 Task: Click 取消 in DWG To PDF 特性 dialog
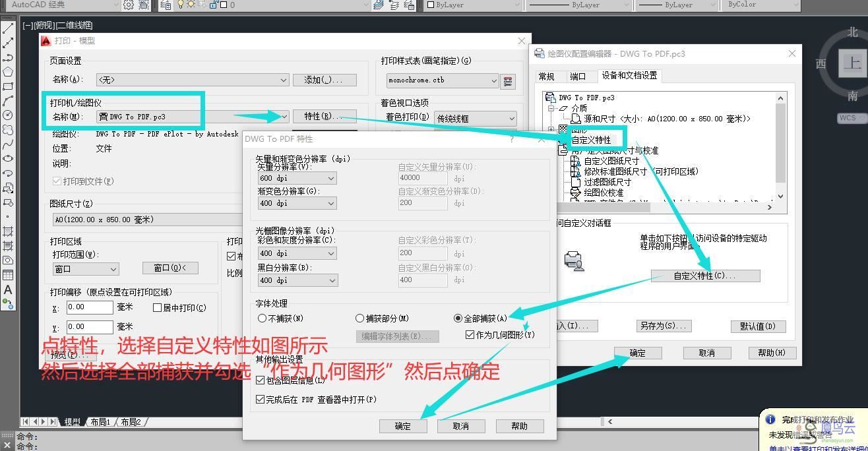461,426
